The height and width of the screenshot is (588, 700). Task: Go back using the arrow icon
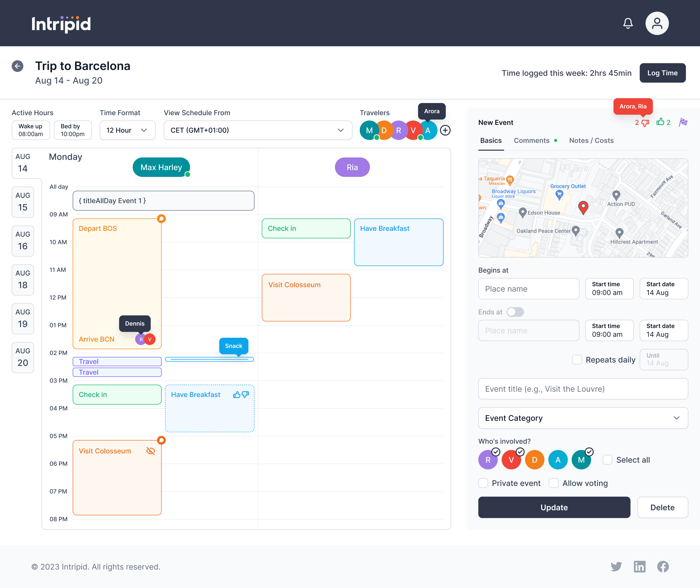point(18,66)
